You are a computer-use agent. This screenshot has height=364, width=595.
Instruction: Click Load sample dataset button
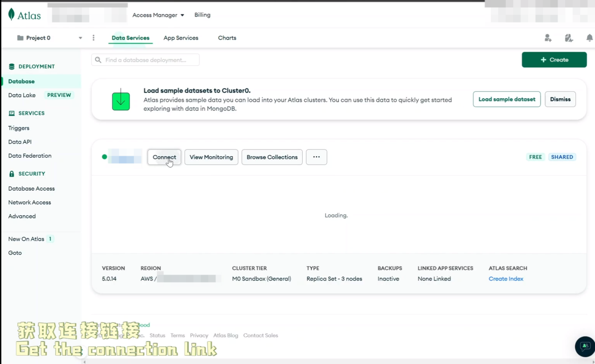click(507, 99)
